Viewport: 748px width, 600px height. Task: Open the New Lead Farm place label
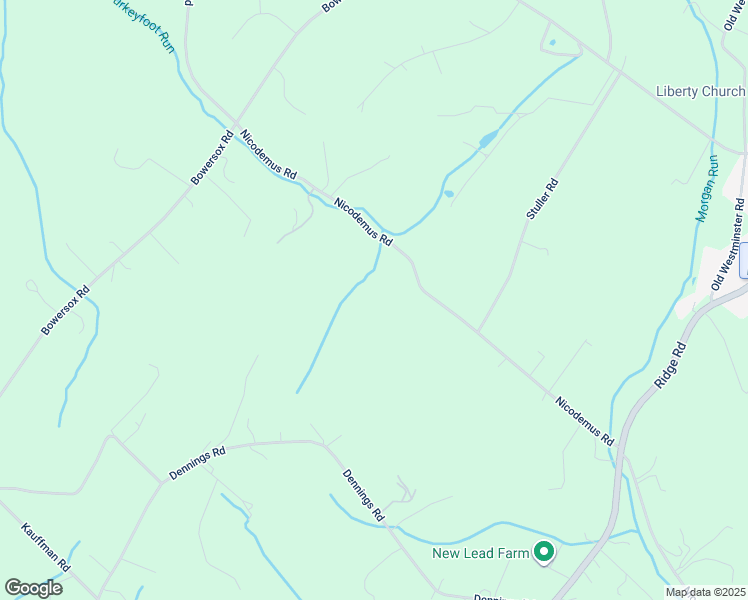point(480,553)
